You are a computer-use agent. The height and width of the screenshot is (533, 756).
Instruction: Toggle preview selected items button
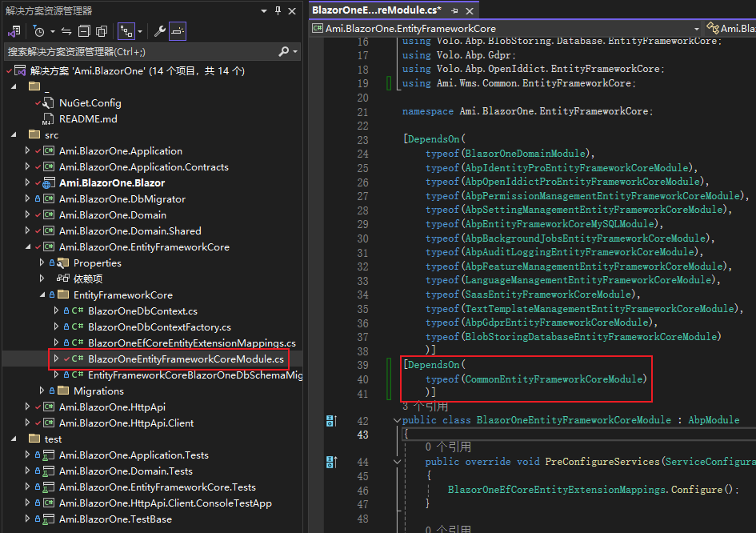point(178,31)
